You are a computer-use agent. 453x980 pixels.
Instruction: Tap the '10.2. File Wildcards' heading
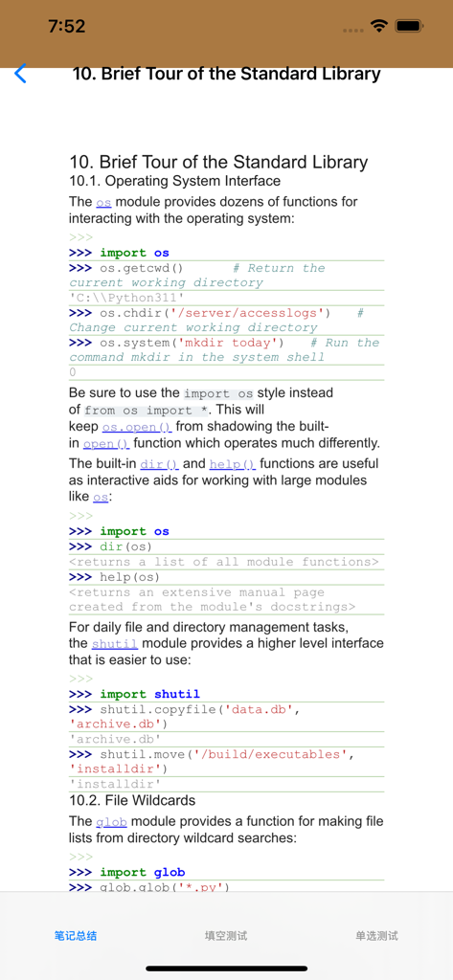pyautogui.click(x=132, y=801)
